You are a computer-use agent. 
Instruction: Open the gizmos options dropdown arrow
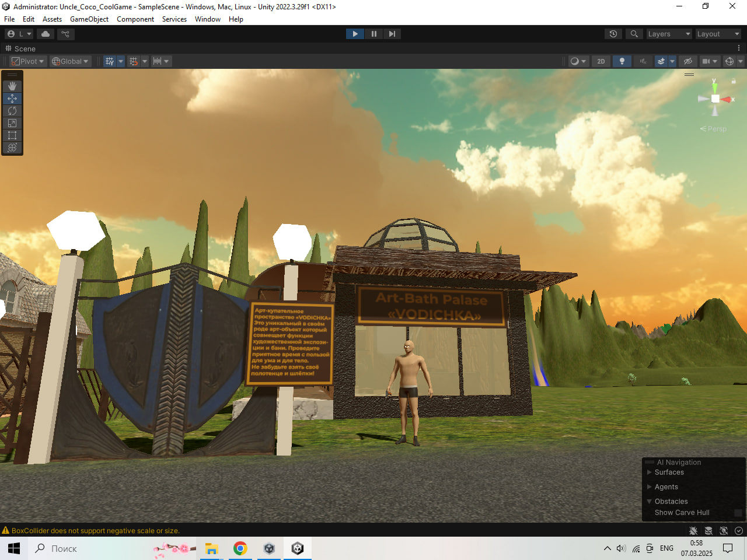tap(741, 61)
